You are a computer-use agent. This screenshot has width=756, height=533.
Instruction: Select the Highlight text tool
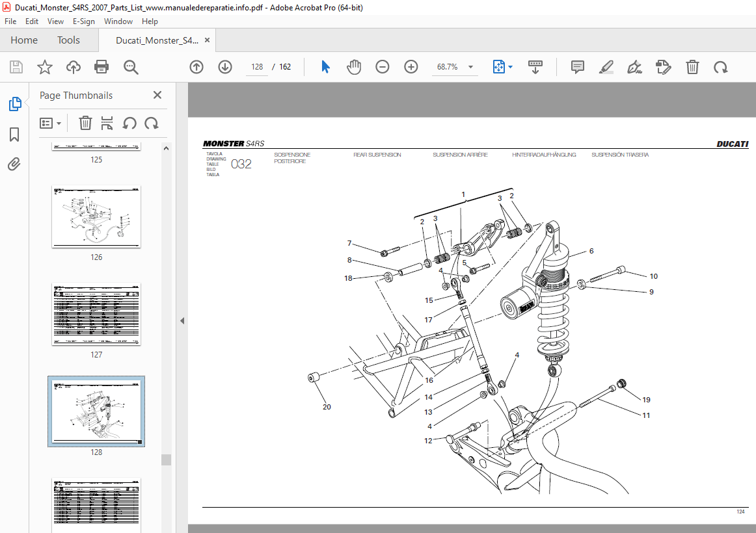point(606,67)
